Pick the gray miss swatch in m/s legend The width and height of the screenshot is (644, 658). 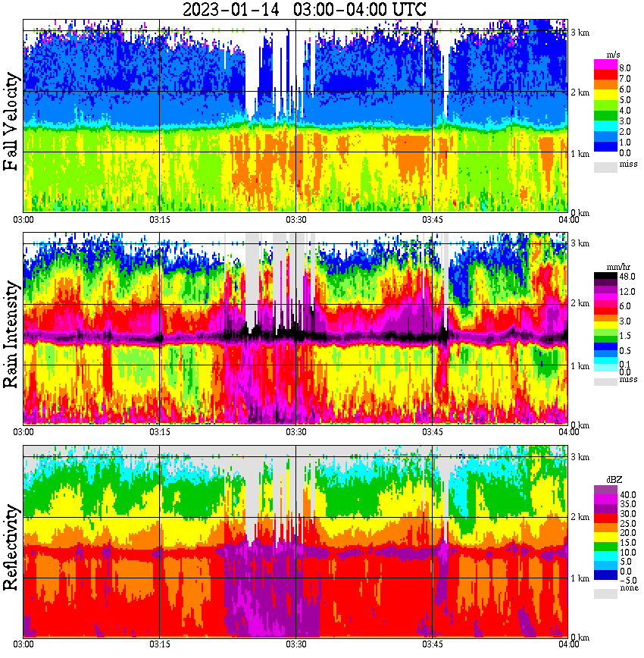[605, 167]
